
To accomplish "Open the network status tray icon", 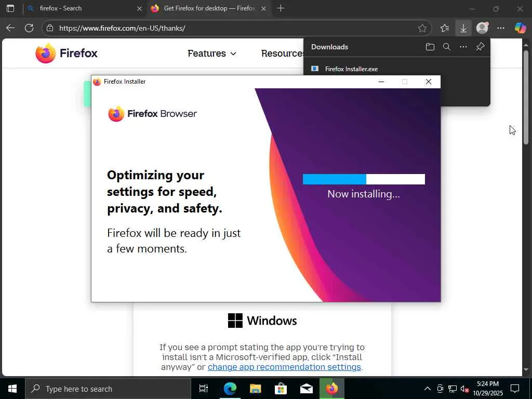I will [453, 389].
